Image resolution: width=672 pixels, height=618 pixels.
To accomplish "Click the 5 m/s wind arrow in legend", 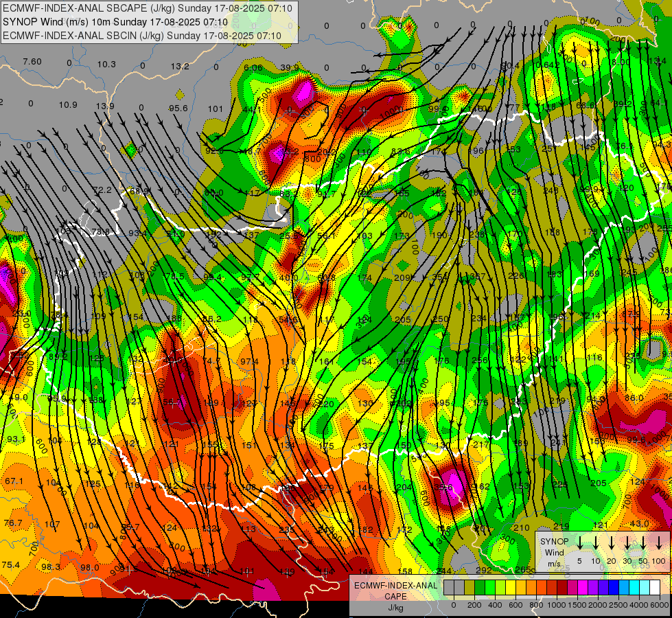I will 579,543.
